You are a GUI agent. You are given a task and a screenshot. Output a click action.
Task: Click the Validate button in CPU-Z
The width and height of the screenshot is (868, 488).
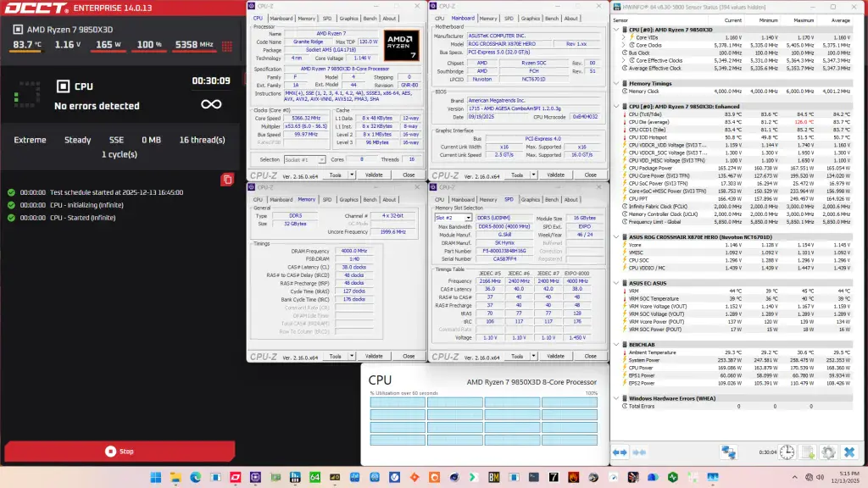(376, 175)
